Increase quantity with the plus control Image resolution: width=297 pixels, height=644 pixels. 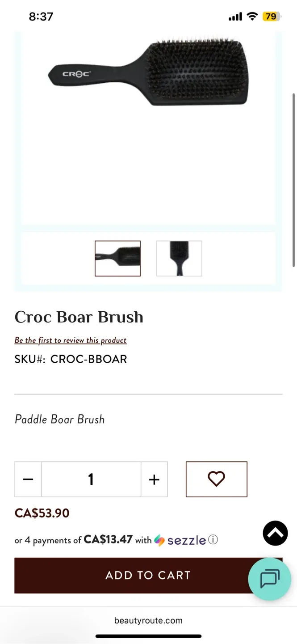click(154, 479)
